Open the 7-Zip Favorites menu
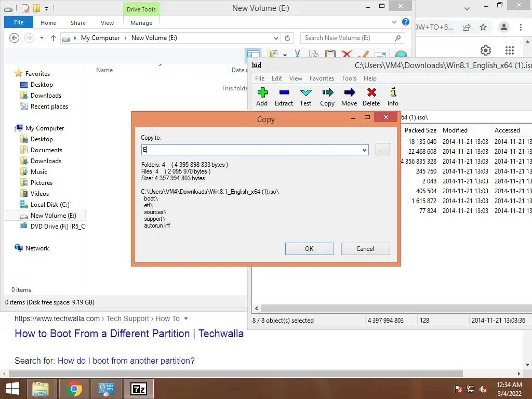The width and height of the screenshot is (532, 399). click(x=322, y=78)
